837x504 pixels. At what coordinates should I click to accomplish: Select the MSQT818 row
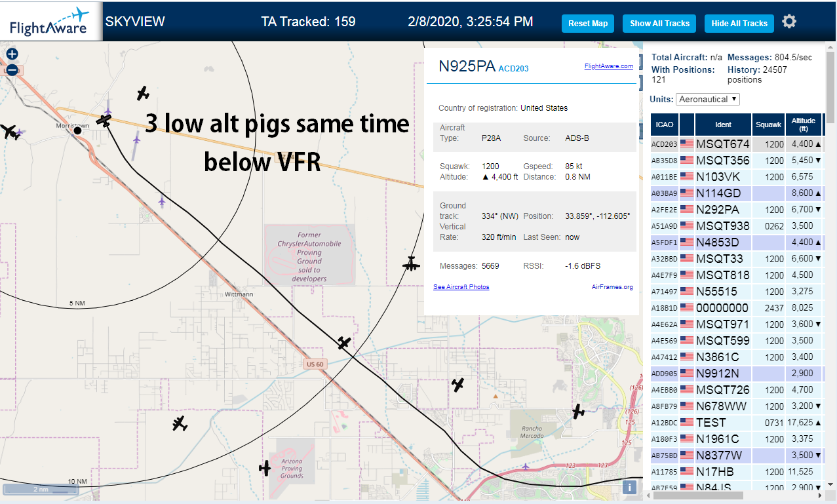(x=737, y=275)
